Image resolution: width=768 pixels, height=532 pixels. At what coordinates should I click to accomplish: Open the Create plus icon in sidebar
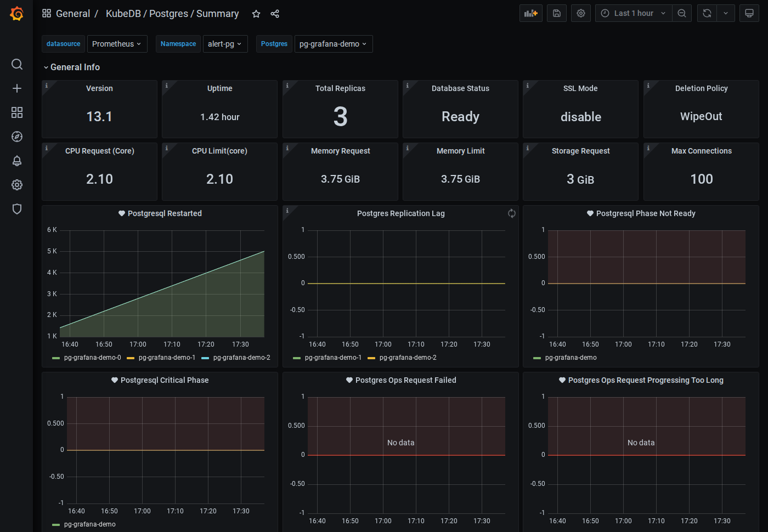point(17,88)
